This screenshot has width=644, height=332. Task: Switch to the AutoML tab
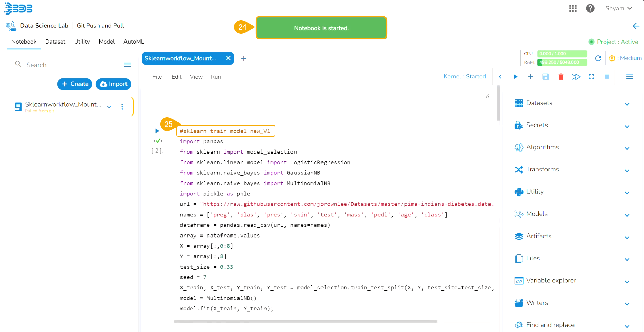134,41
